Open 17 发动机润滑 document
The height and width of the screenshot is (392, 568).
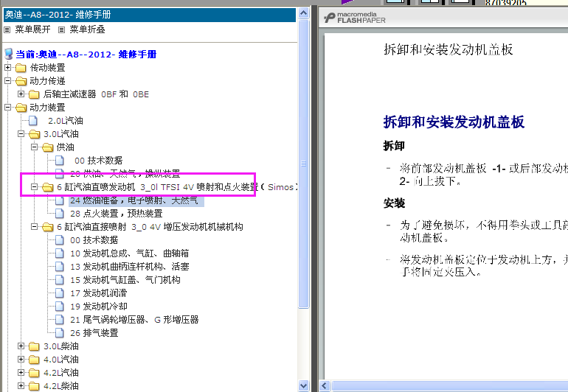(99, 293)
